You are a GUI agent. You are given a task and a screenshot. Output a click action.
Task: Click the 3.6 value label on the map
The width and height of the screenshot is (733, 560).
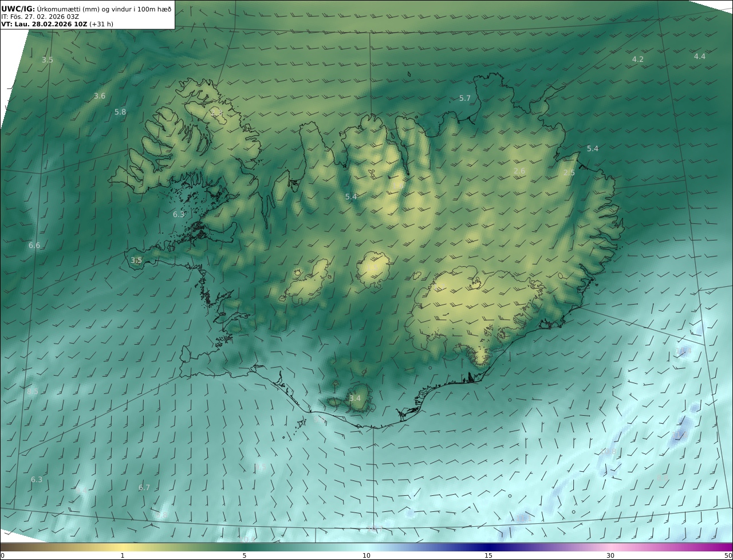click(100, 96)
